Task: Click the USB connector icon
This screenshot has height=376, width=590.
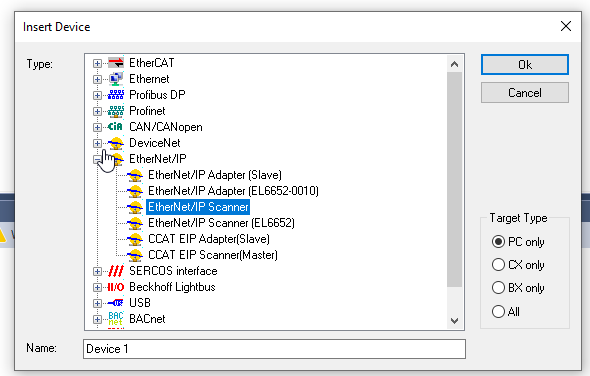Action: 116,303
